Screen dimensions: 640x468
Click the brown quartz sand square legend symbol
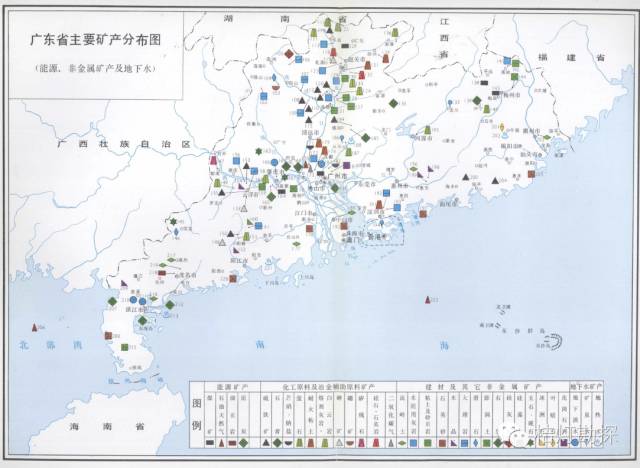pos(442,443)
